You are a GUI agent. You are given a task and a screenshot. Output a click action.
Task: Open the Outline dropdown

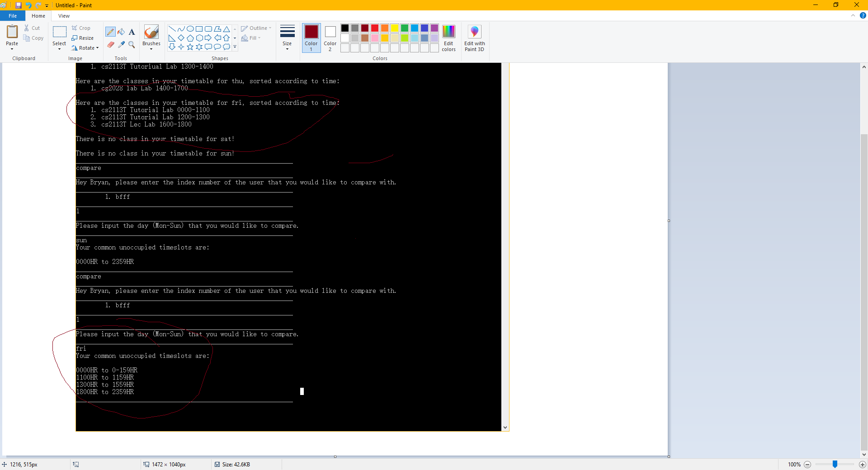pyautogui.click(x=256, y=28)
